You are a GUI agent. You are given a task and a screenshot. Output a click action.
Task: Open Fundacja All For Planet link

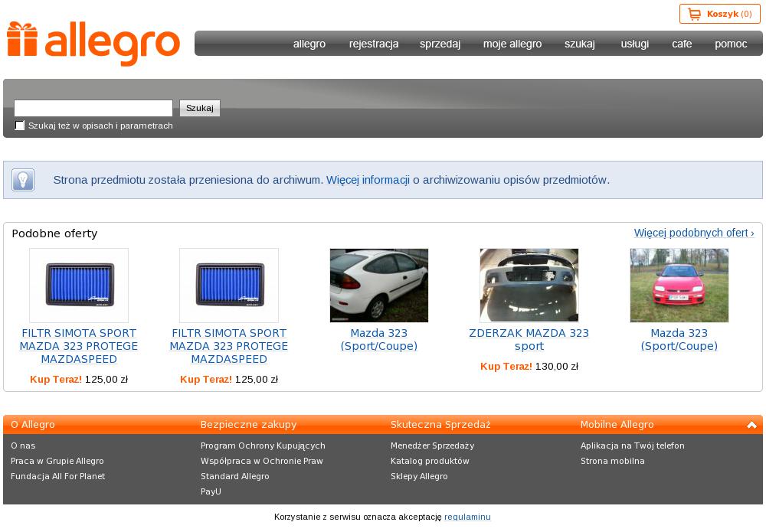[57, 476]
